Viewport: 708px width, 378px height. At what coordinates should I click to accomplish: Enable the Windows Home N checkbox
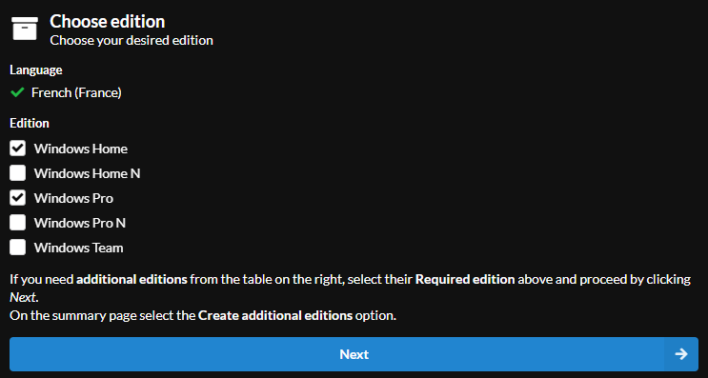pyautogui.click(x=18, y=173)
